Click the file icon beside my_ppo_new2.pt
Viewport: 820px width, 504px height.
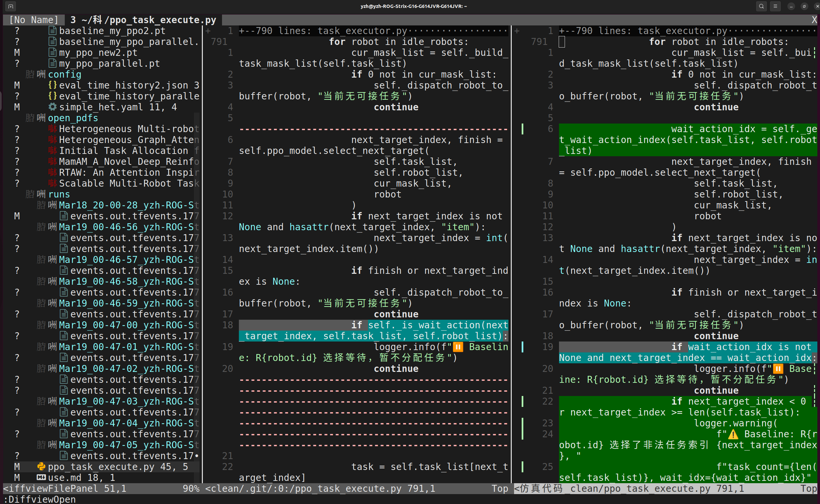click(52, 52)
